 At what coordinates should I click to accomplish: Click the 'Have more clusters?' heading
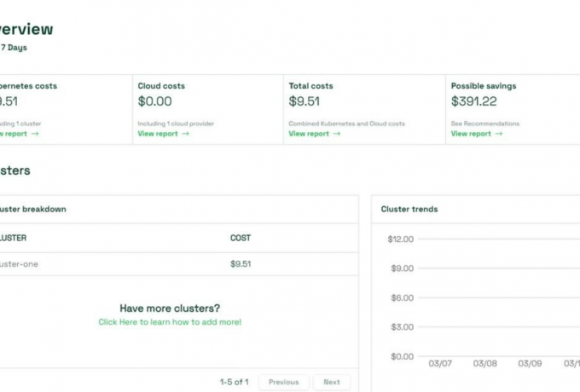click(170, 308)
